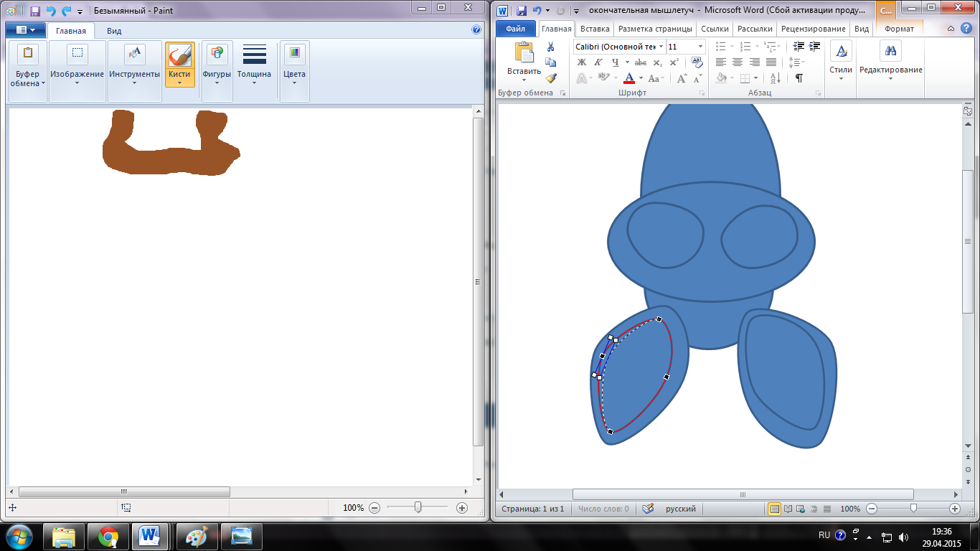The height and width of the screenshot is (551, 980).
Task: Open the font size 11 dropdown
Action: click(x=700, y=47)
